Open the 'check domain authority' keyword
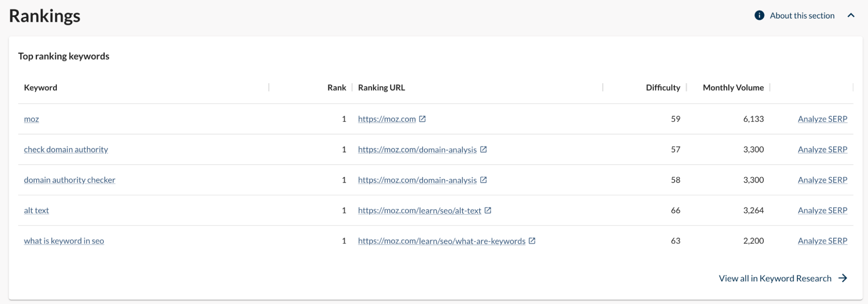 pos(66,150)
